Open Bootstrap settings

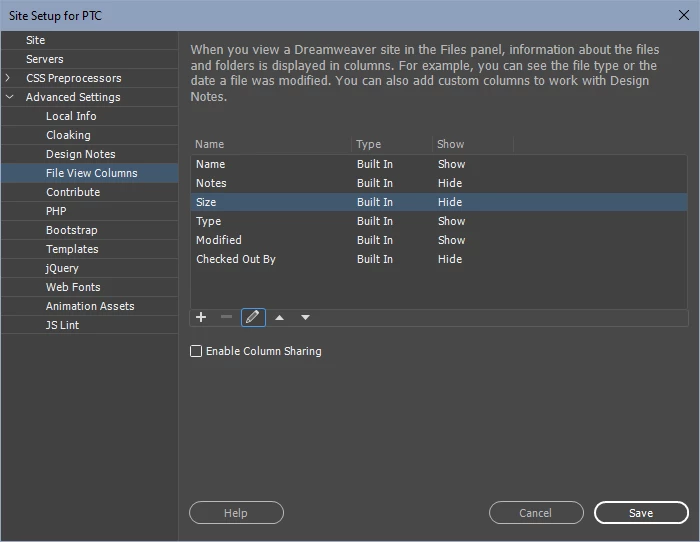(90, 230)
